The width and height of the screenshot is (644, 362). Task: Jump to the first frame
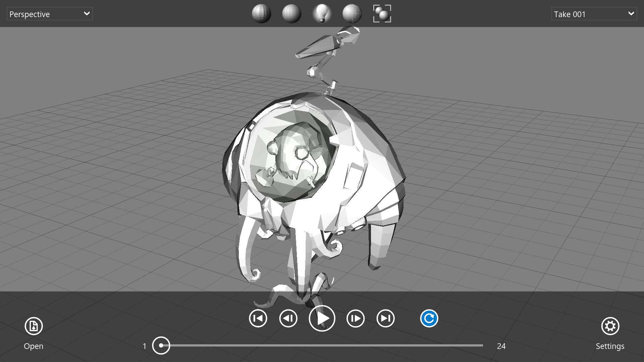[x=258, y=318]
